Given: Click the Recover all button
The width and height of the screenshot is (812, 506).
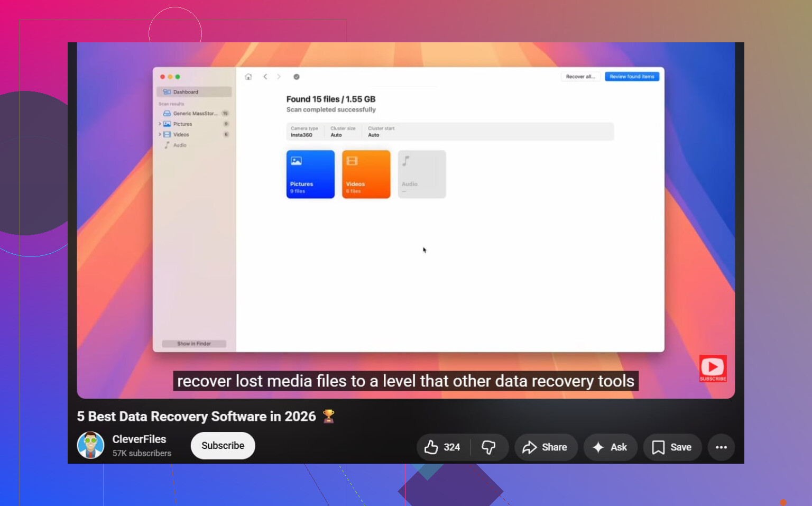Looking at the screenshot, I should pos(580,77).
